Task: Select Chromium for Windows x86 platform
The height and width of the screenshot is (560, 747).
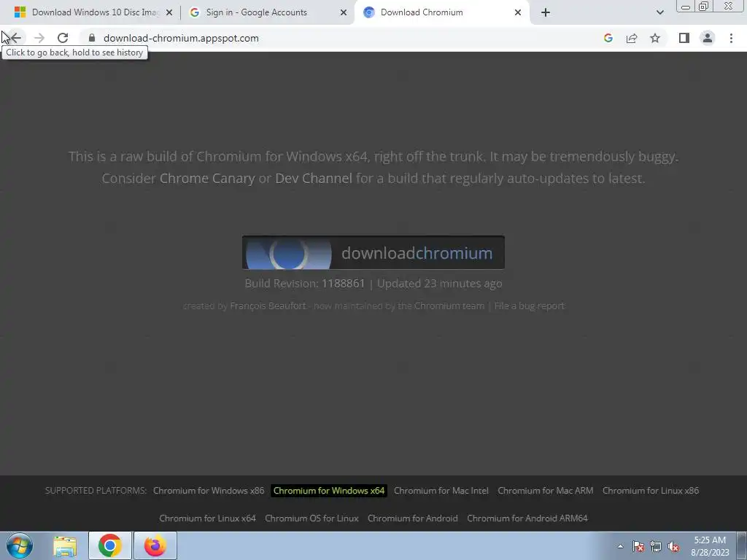Action: tap(209, 491)
